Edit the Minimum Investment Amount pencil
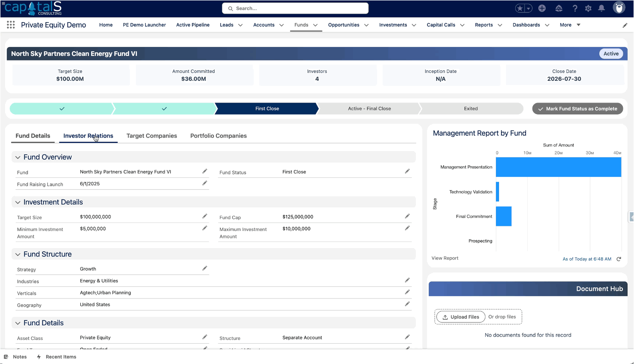This screenshot has width=634, height=364. (205, 228)
